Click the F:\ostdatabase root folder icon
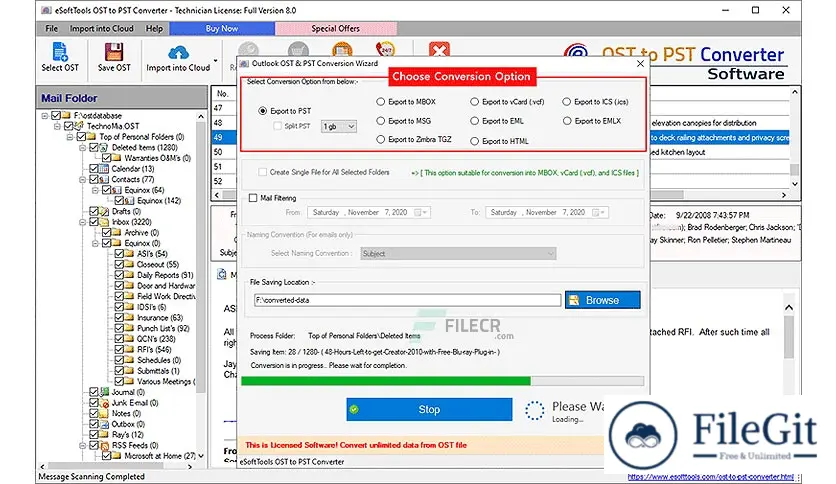Image resolution: width=836 pixels, height=484 pixels. click(x=66, y=116)
